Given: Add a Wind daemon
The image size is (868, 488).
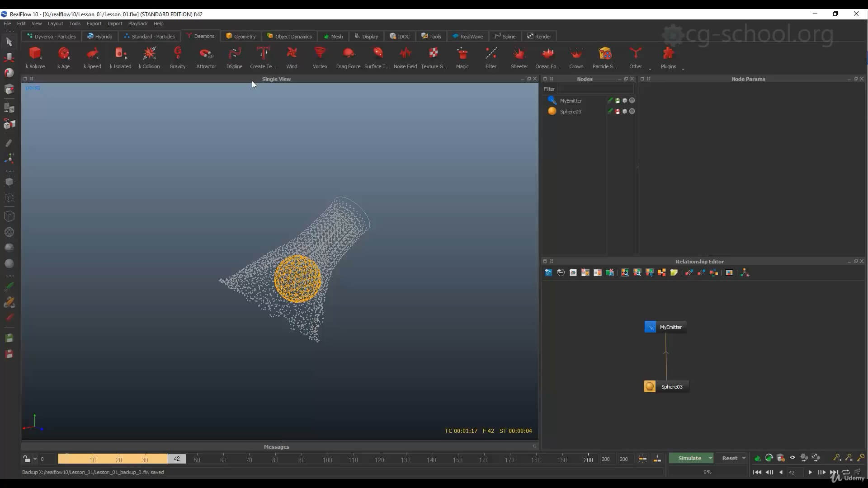Looking at the screenshot, I should [292, 58].
